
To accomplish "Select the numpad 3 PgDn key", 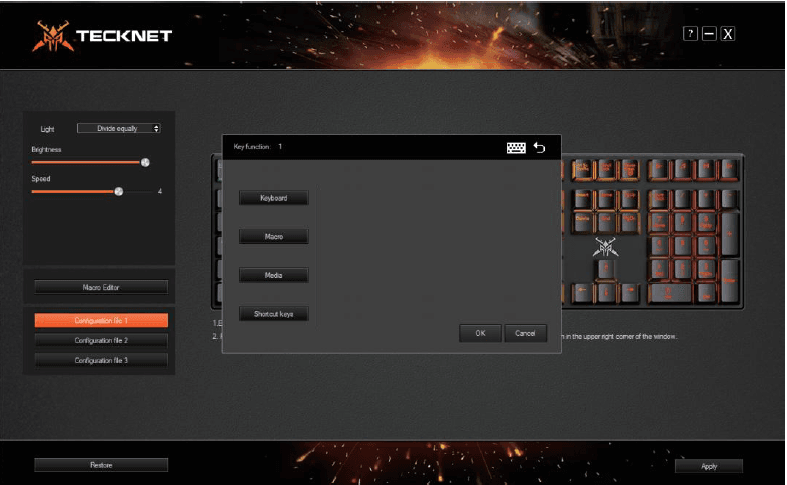I will (x=705, y=269).
